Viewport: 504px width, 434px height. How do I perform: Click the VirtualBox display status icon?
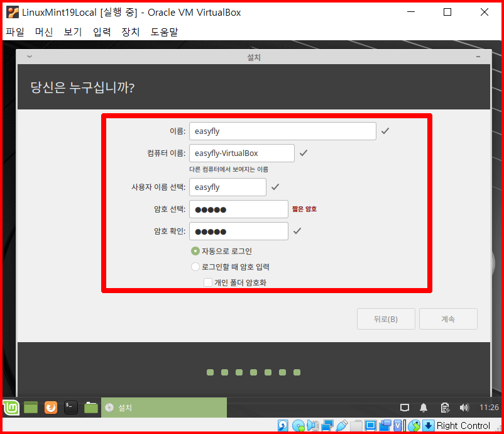click(x=370, y=426)
